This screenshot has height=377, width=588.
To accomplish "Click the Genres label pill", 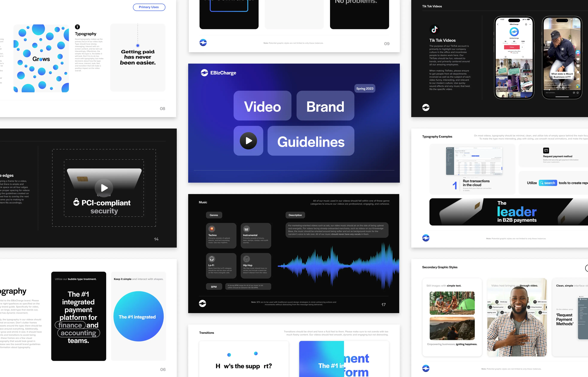I will 214,215.
